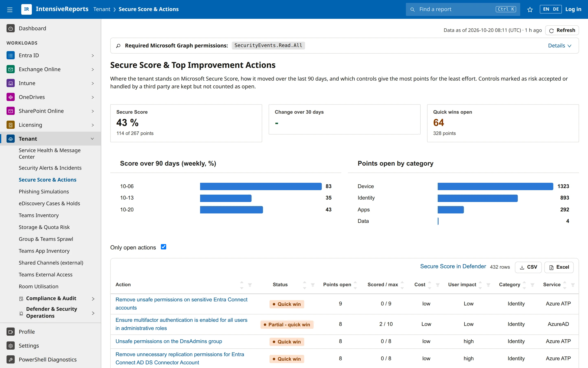Image resolution: width=588 pixels, height=368 pixels.
Task: Export table as CSV
Action: tap(528, 267)
